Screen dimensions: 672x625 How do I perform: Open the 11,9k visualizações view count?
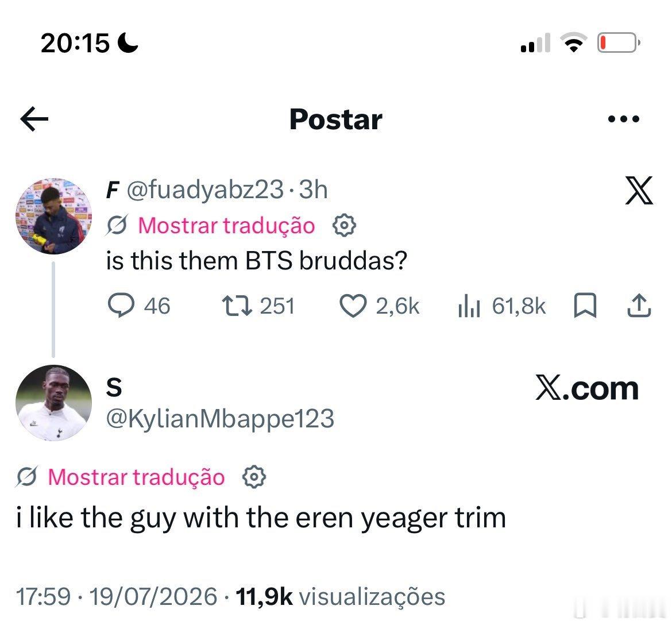pyautogui.click(x=340, y=596)
